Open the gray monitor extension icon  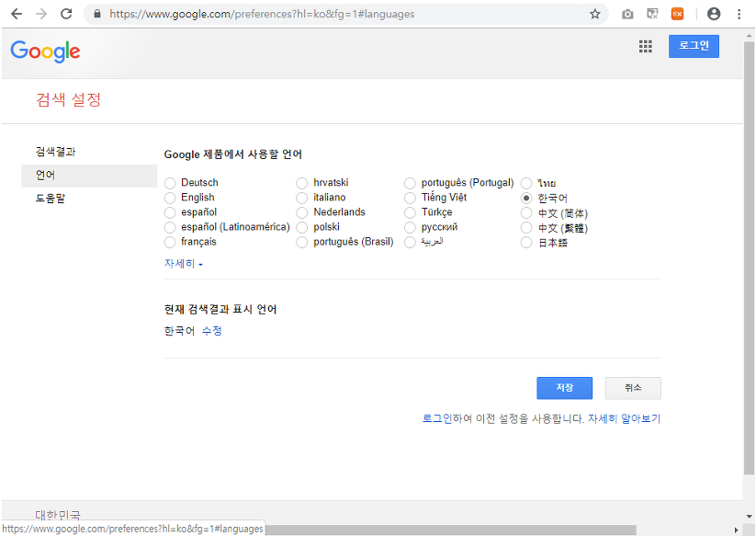pyautogui.click(x=652, y=14)
